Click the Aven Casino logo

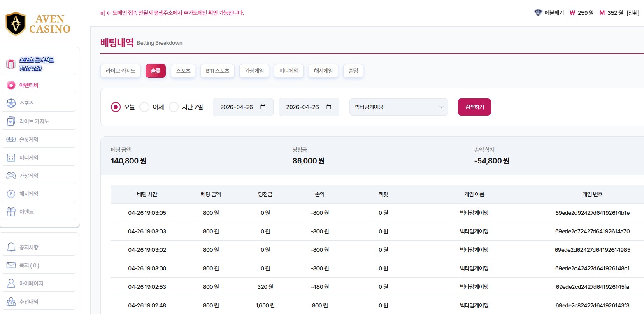[38, 23]
